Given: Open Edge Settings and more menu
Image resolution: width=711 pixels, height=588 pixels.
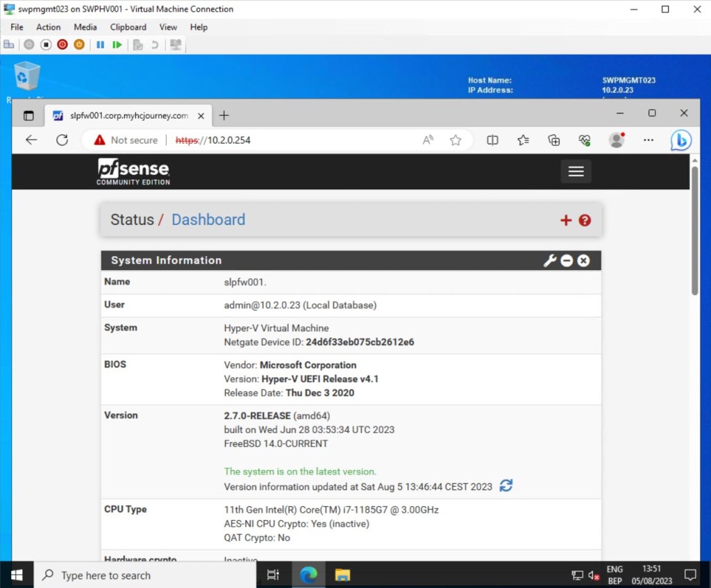Looking at the screenshot, I should (x=649, y=140).
